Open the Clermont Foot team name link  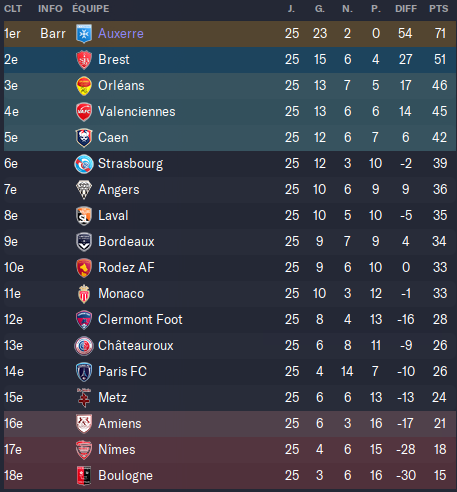140,319
